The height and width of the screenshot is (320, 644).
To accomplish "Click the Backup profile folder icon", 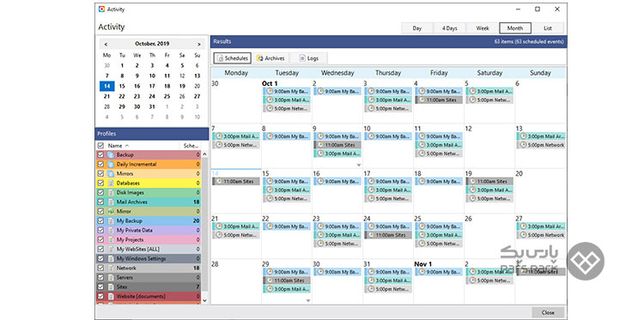I will (110, 155).
